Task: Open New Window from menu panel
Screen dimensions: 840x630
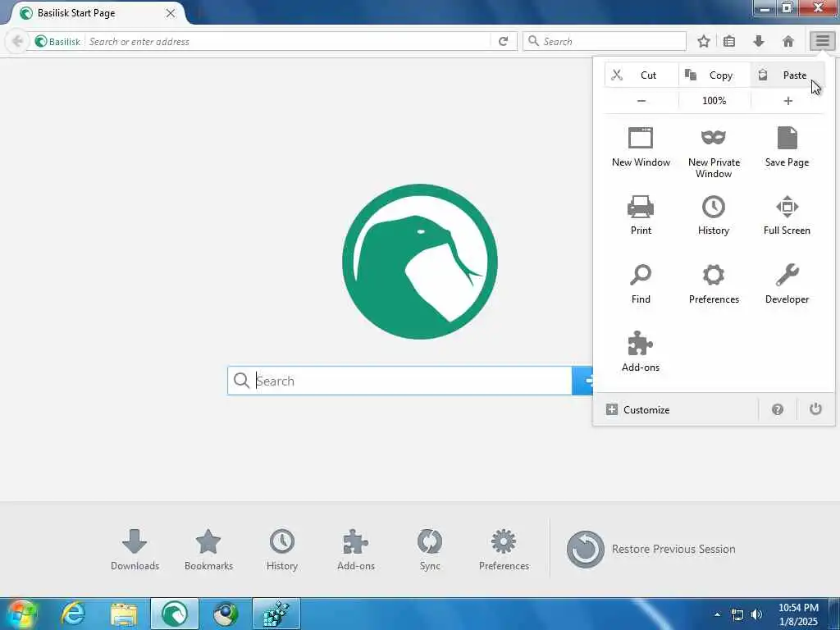Action: (x=641, y=147)
